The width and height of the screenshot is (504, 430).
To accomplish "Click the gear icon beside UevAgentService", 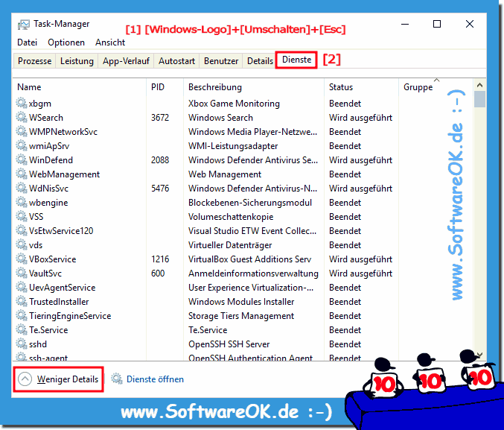I will pyautogui.click(x=22, y=287).
